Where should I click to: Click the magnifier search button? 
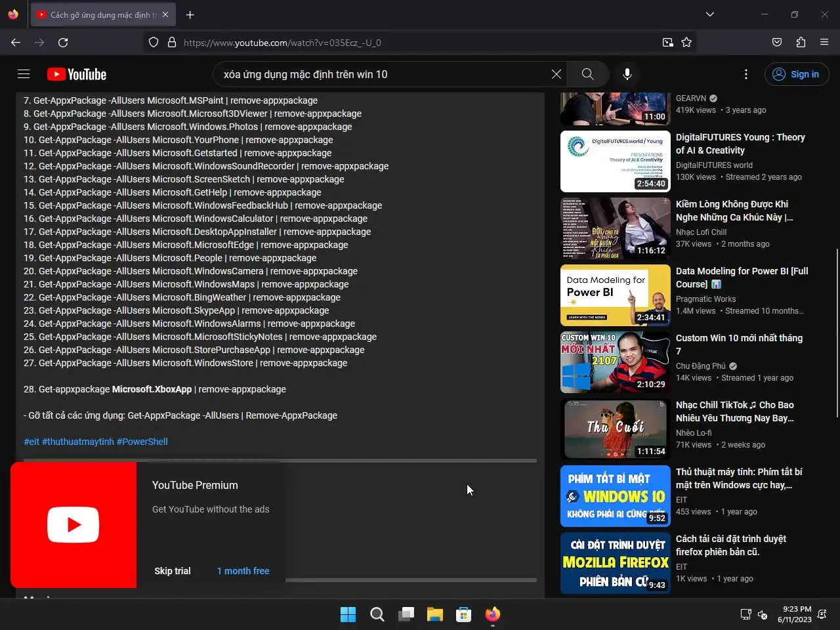pyautogui.click(x=588, y=74)
